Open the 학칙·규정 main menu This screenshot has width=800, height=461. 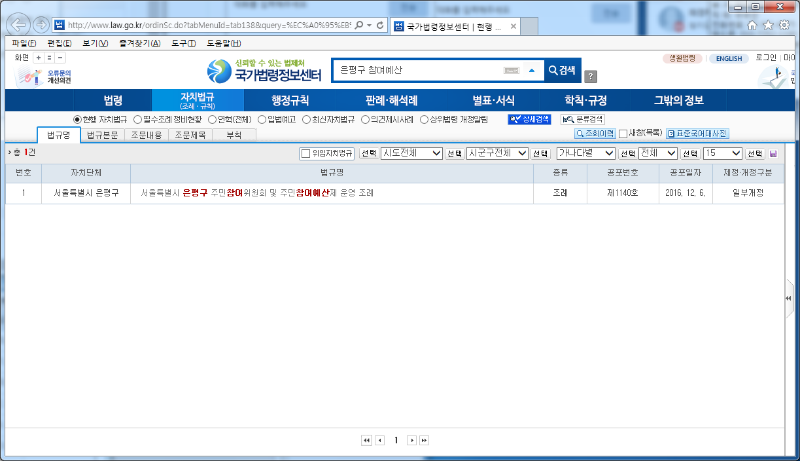[585, 100]
